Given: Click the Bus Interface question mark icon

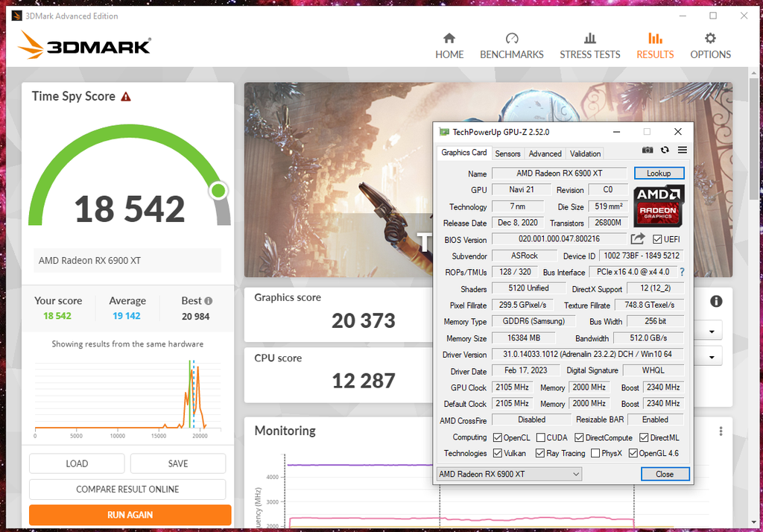Looking at the screenshot, I should click(683, 272).
